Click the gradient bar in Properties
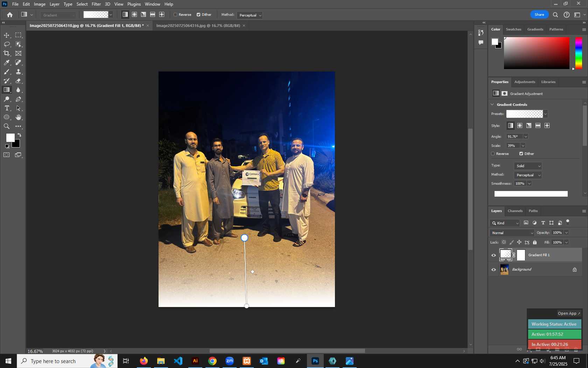Viewport: 588px width, 368px height. point(531,194)
